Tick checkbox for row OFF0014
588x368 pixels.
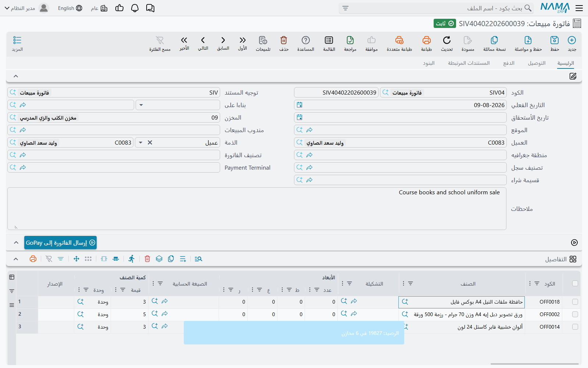click(x=575, y=327)
